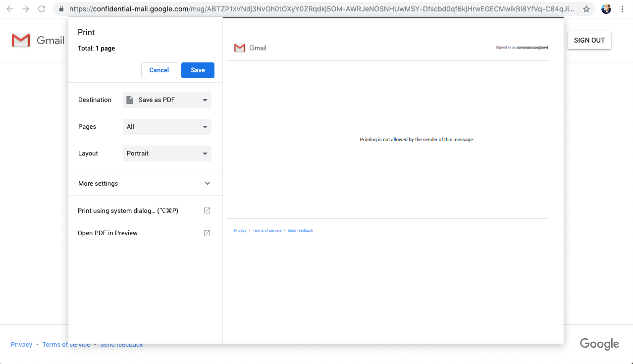Click external-link icon beside Open PDF in Preview
The image size is (633, 364).
click(x=207, y=233)
